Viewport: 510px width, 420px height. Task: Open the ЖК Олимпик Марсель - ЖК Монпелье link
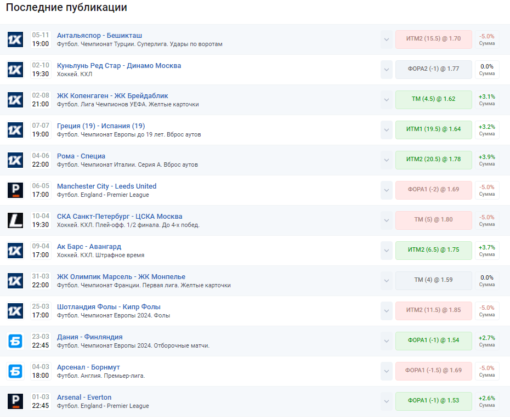point(121,277)
